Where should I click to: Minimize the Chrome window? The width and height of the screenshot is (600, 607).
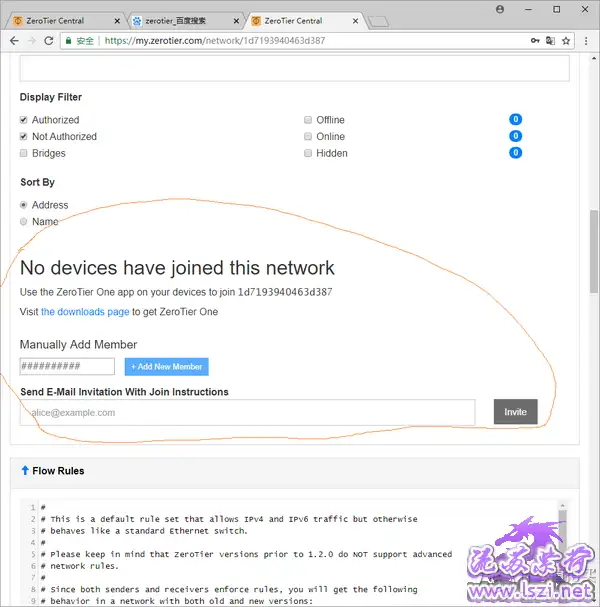click(x=528, y=9)
